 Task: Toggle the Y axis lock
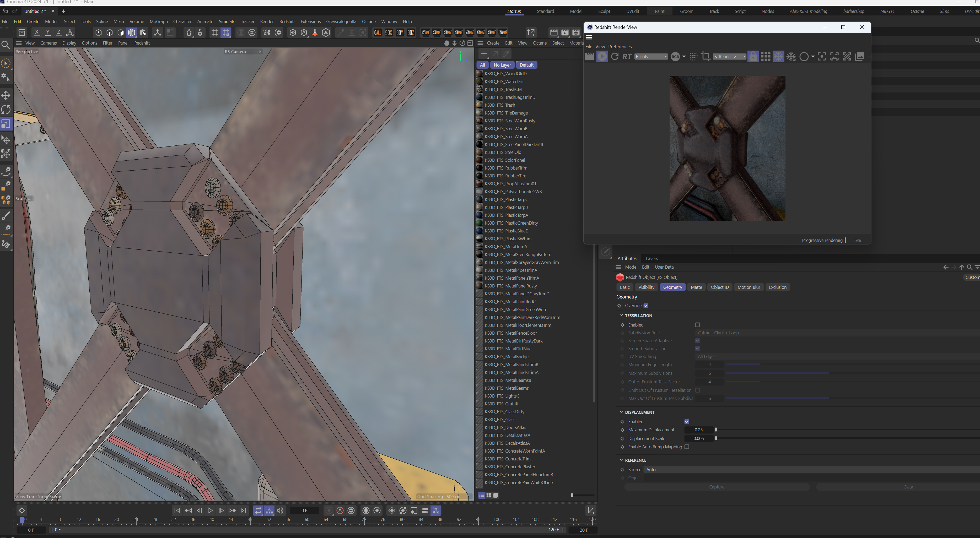tap(47, 32)
